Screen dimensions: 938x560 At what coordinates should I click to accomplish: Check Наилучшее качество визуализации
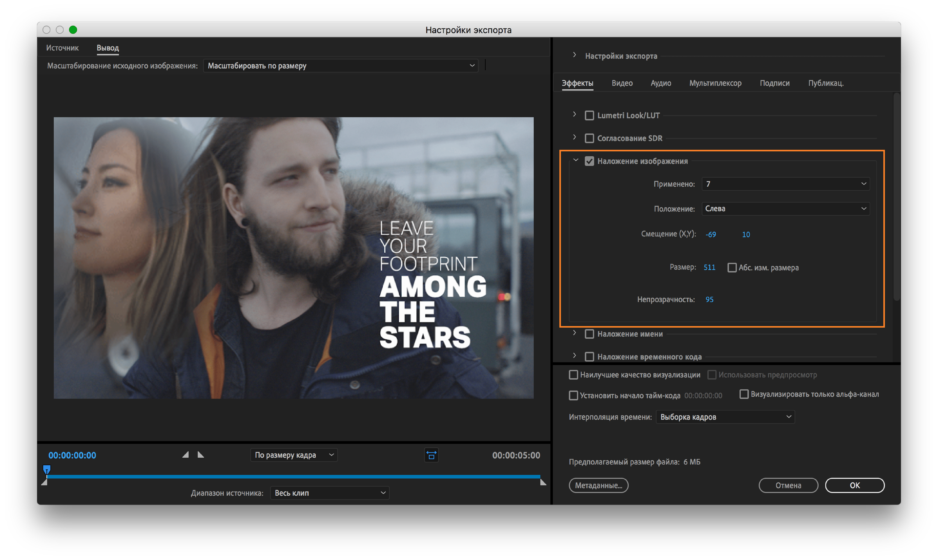click(573, 375)
